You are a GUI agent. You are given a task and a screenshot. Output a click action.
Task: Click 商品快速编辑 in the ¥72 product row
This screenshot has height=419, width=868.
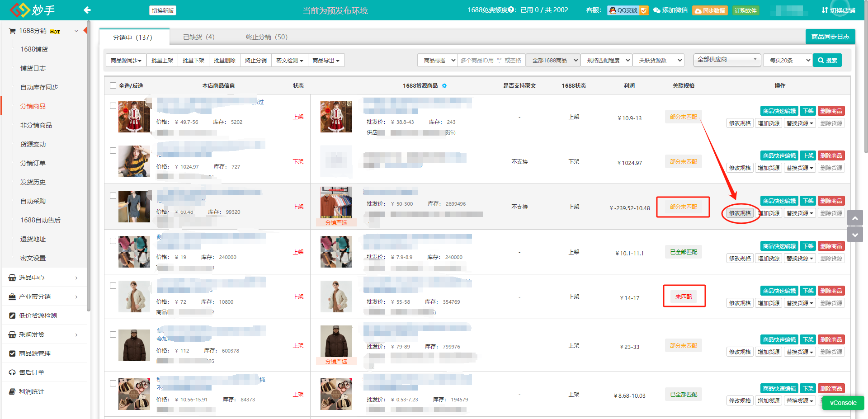(779, 291)
